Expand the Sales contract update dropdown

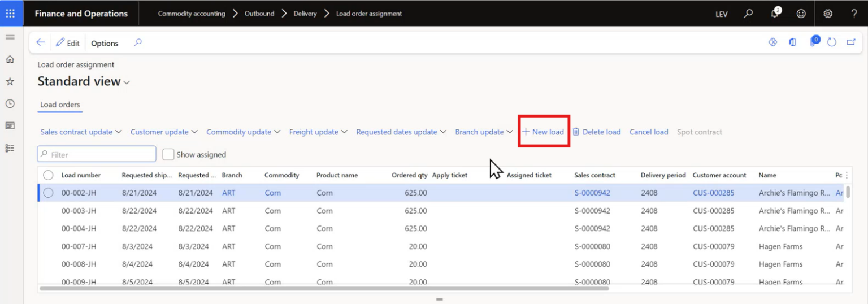click(81, 132)
